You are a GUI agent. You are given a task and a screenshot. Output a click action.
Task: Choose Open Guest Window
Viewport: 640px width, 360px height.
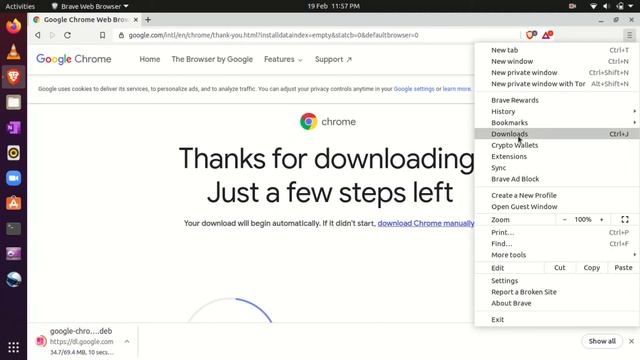(x=557, y=207)
